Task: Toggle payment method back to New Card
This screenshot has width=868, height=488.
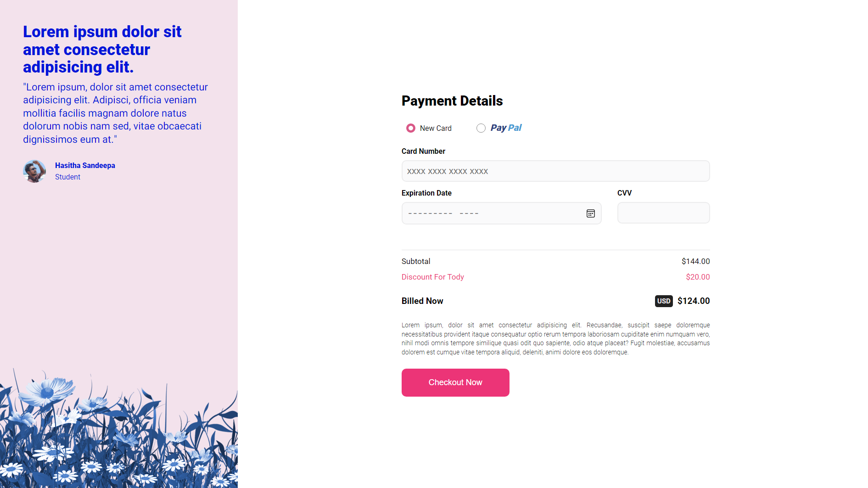Action: (410, 128)
